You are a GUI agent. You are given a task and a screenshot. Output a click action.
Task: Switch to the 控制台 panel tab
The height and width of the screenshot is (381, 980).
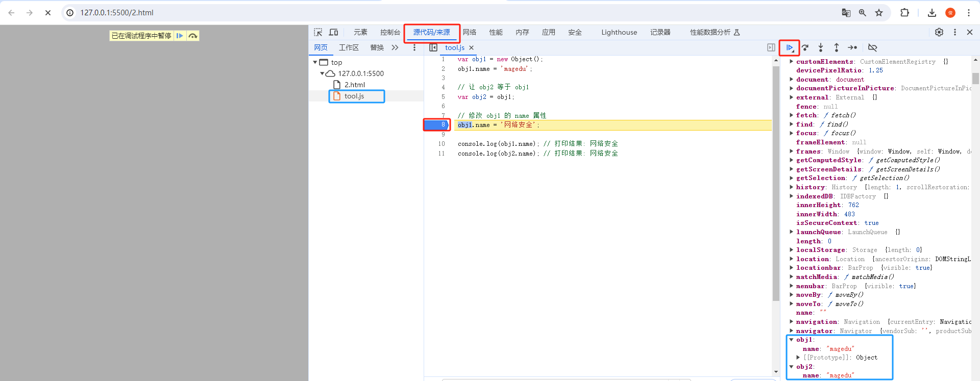coord(390,32)
